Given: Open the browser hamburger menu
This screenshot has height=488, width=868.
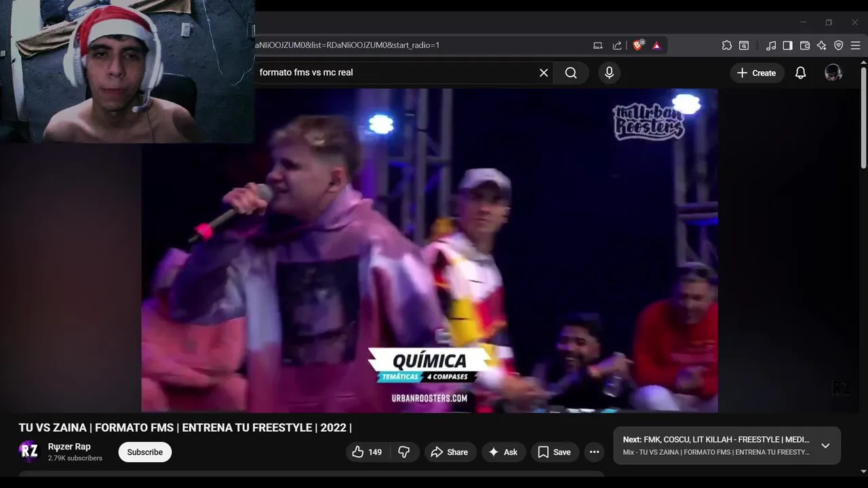Looking at the screenshot, I should (856, 45).
